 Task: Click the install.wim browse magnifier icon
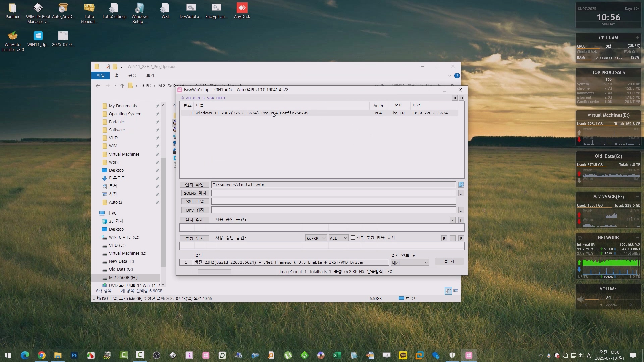point(461,185)
